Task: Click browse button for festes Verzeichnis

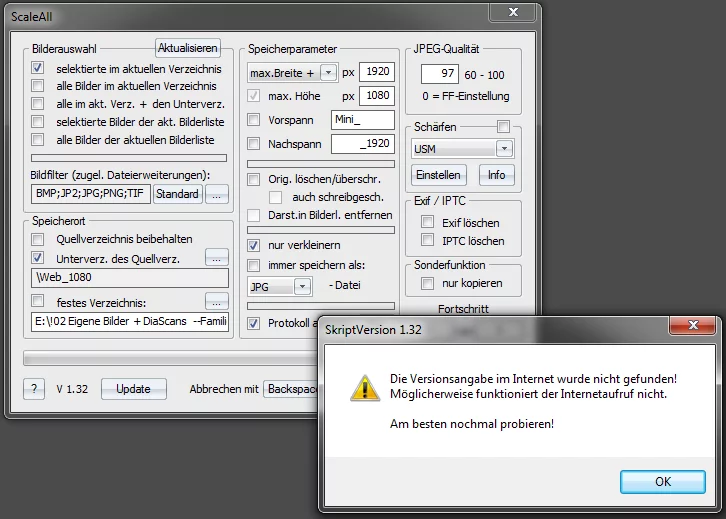Action: [217, 301]
